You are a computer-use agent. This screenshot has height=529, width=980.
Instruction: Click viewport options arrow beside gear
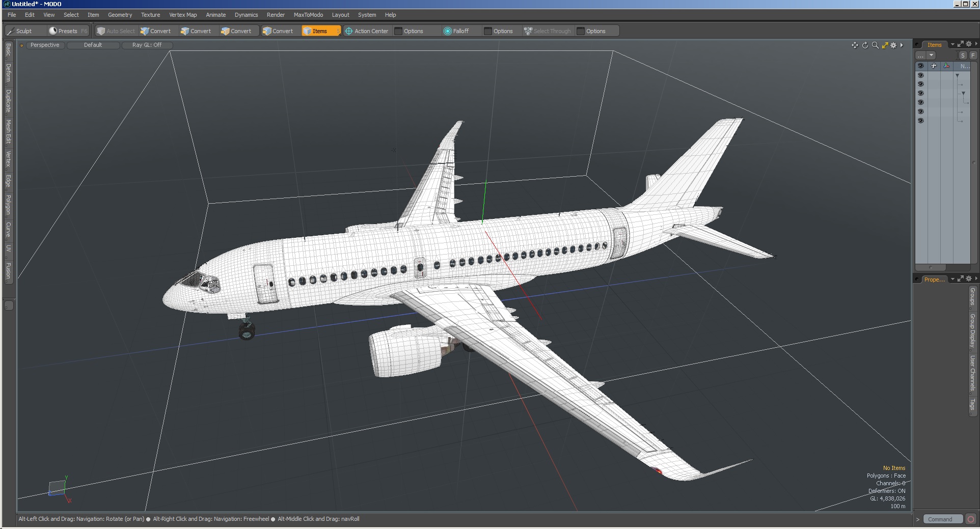(x=902, y=45)
